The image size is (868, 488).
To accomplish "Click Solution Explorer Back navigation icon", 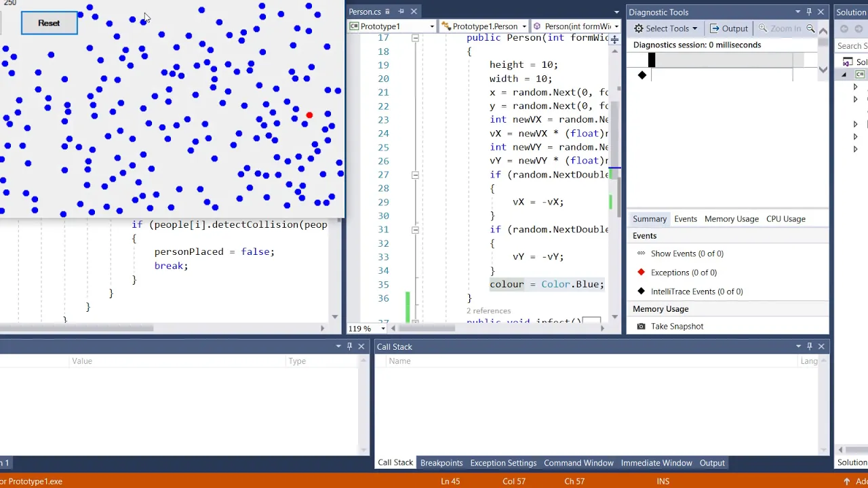I will click(x=844, y=28).
